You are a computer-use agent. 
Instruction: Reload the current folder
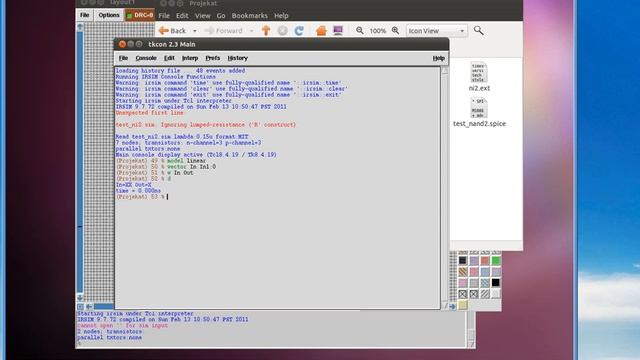(299, 31)
